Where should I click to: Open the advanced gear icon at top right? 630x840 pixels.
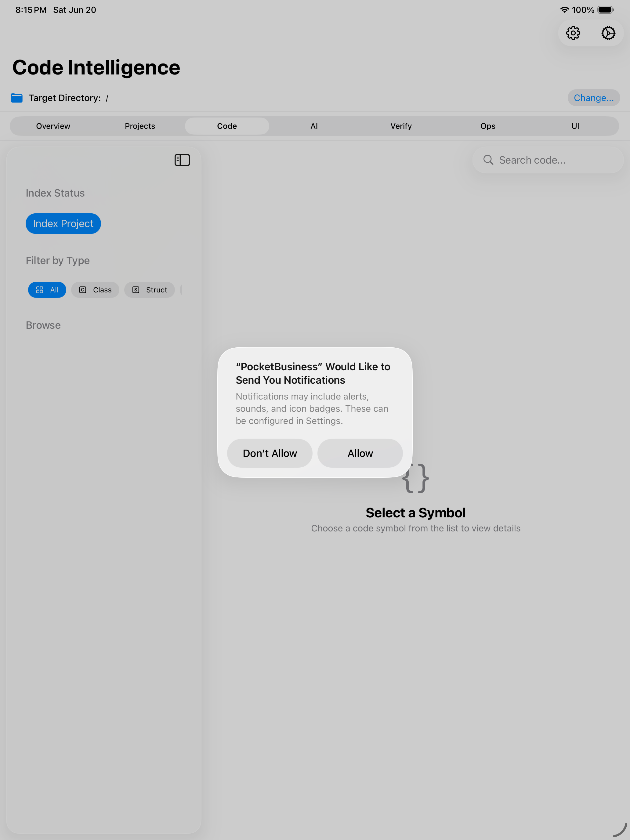pos(608,33)
